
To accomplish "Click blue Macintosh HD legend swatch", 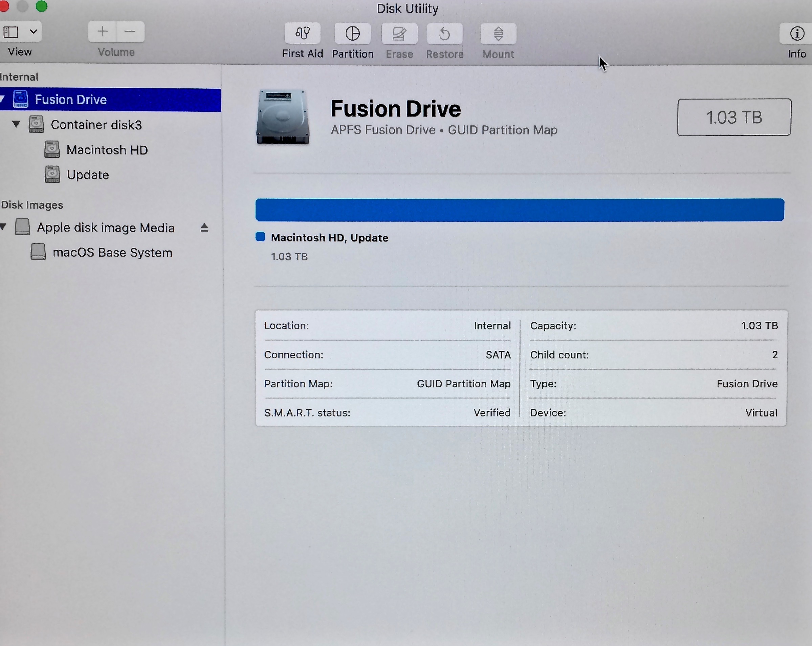I will [x=260, y=237].
